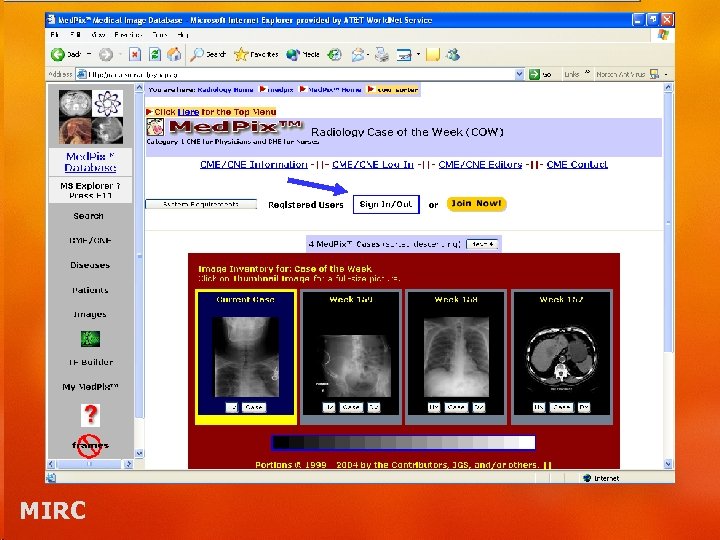Open the Week 158 chest x-ray thumbnail
Screen dimensions: 720x540
pos(456,357)
